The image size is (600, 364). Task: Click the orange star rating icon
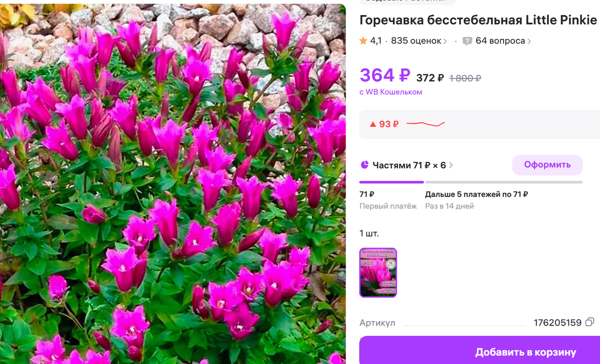tap(363, 41)
